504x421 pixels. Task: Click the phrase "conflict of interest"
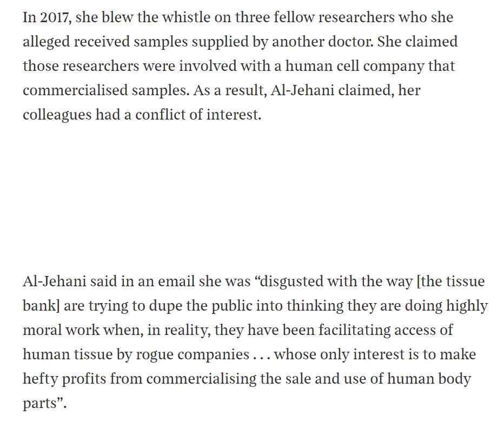tap(197, 115)
